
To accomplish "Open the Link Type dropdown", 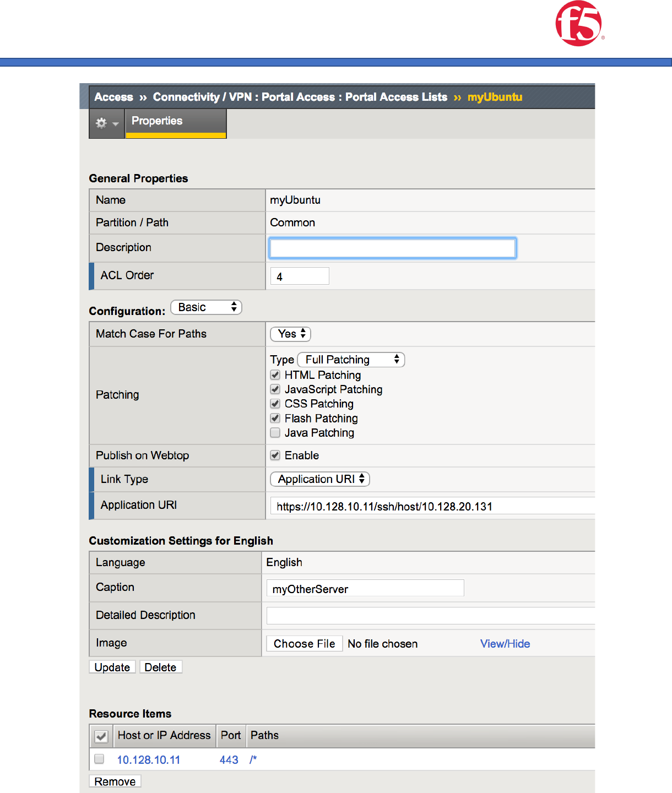I will point(319,479).
